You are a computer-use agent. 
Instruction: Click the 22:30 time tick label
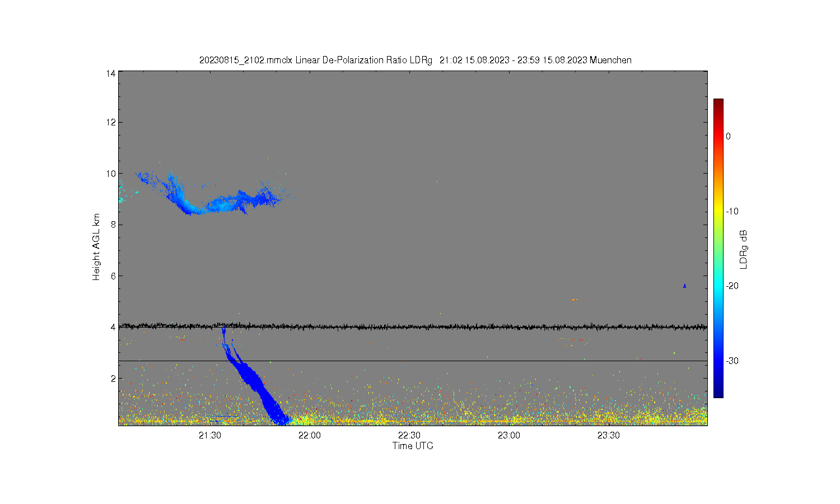pos(409,436)
